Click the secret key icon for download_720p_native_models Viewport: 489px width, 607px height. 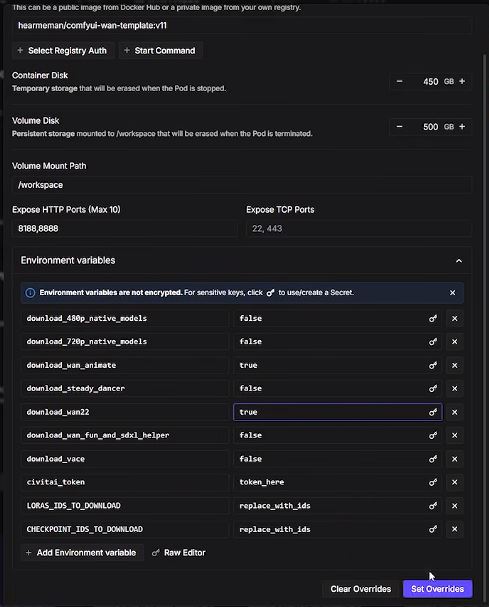pyautogui.click(x=432, y=342)
